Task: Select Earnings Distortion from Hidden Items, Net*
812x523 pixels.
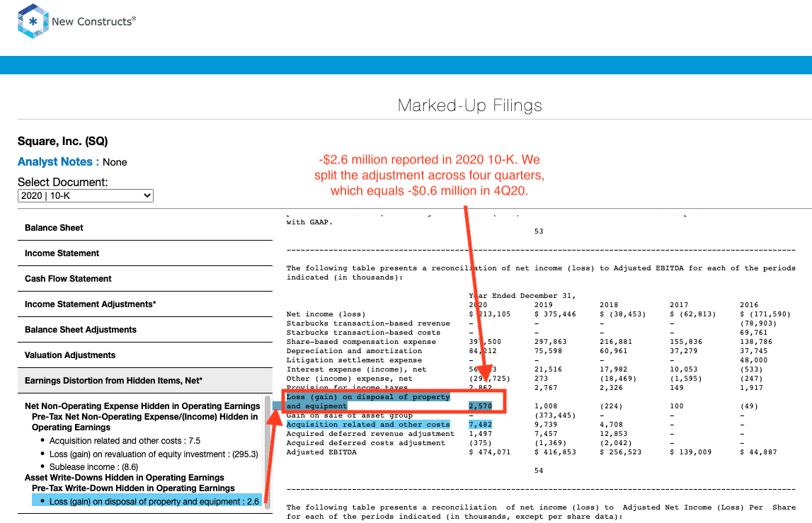Action: point(145,381)
